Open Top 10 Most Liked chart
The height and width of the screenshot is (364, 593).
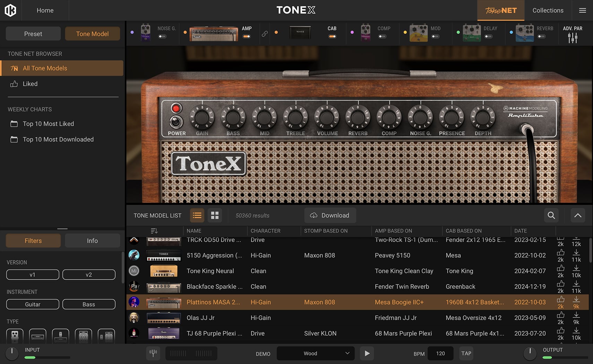pos(48,124)
